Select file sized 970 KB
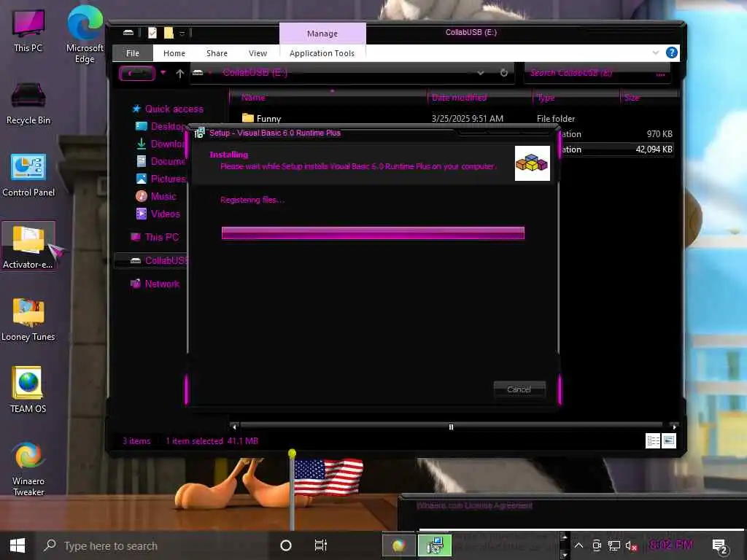 pos(617,134)
